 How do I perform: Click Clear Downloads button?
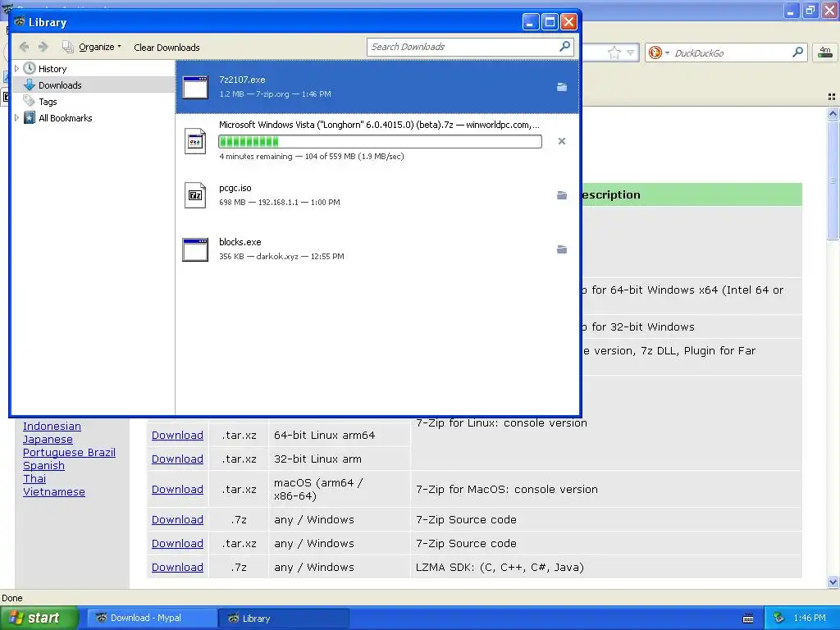click(x=167, y=47)
